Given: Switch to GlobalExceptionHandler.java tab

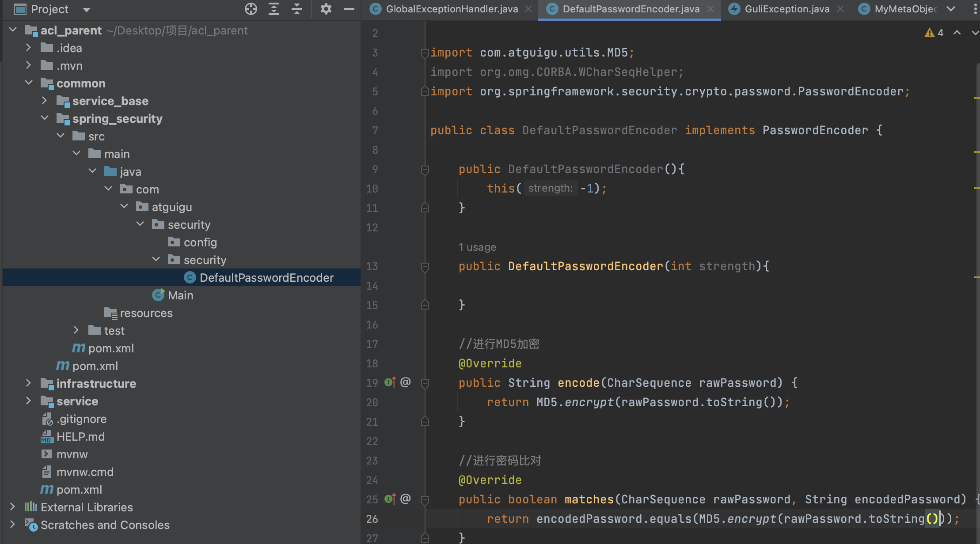Looking at the screenshot, I should click(x=452, y=9).
